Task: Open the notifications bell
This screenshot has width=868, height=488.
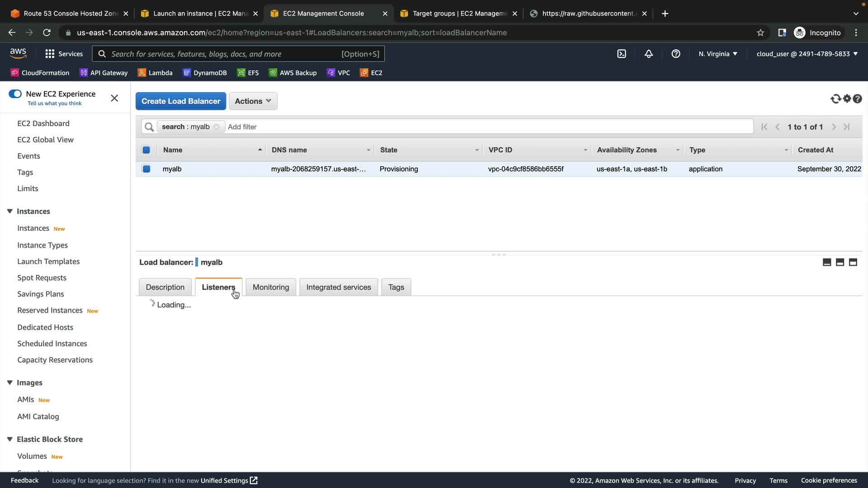Action: pos(649,54)
